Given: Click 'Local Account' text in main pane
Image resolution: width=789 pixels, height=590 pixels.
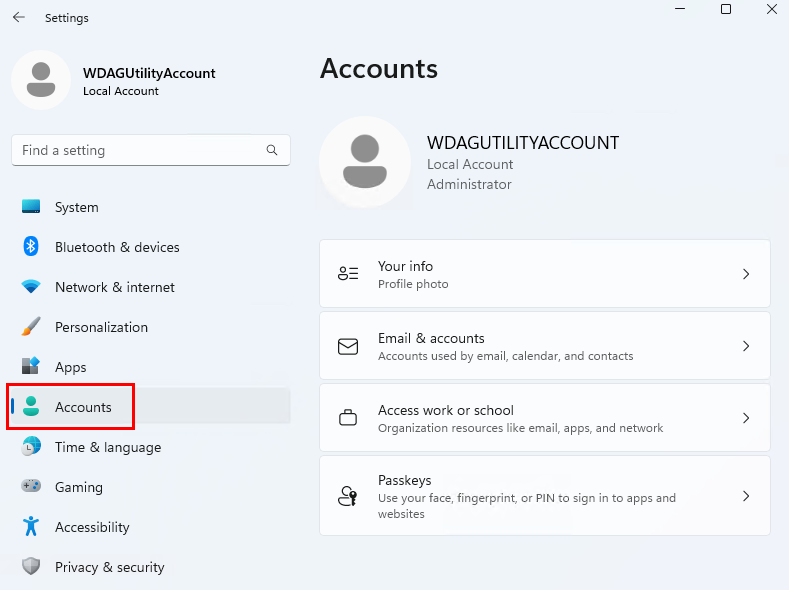Looking at the screenshot, I should (x=470, y=164).
